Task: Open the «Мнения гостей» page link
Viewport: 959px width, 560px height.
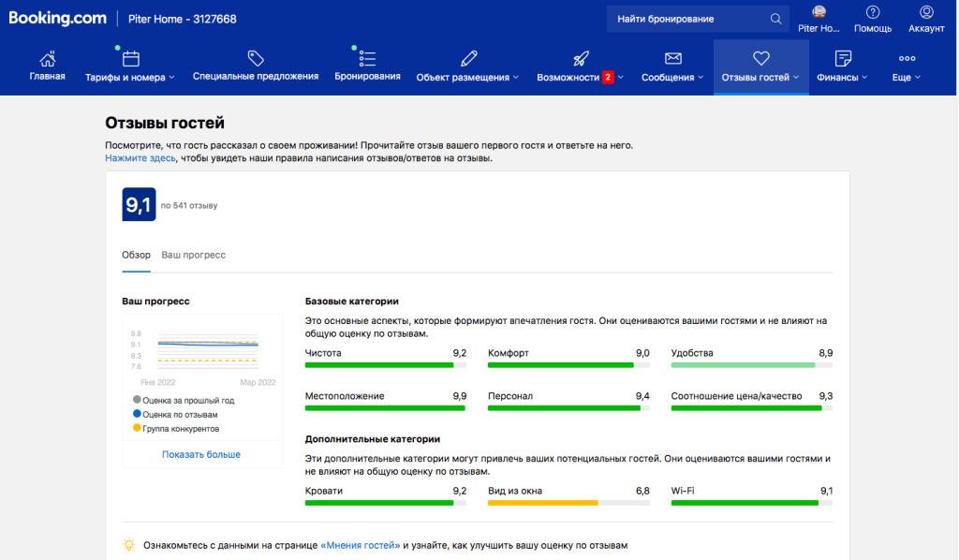Action: pyautogui.click(x=360, y=545)
